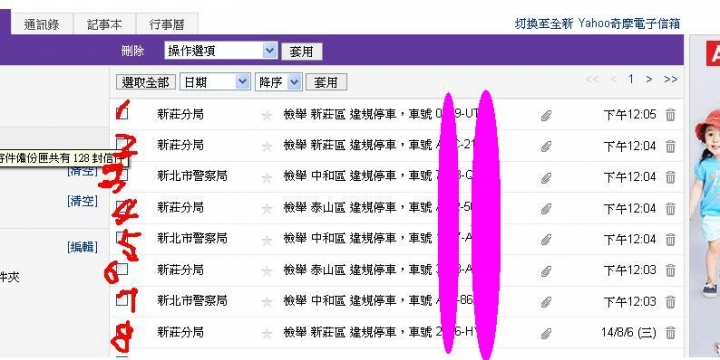The width and height of the screenshot is (720, 360).
Task: Click page number 1 in pagination
Action: tap(631, 79)
